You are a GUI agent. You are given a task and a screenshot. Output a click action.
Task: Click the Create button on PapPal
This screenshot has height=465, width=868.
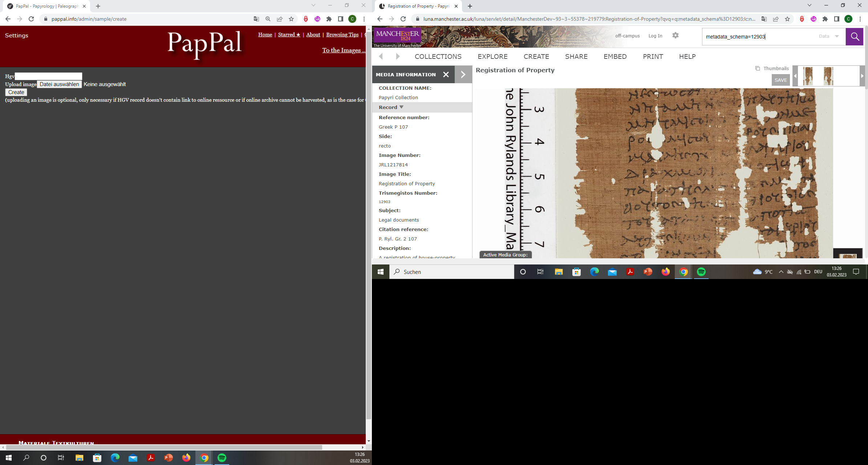tap(16, 92)
